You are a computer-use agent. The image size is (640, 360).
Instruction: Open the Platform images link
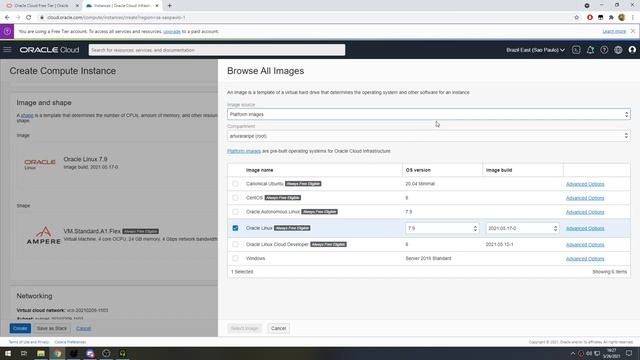(244, 151)
